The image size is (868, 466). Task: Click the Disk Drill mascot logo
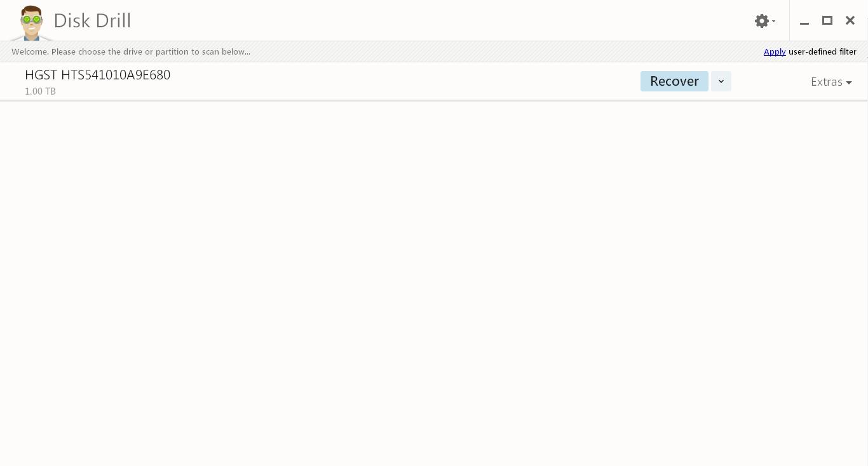coord(31,23)
